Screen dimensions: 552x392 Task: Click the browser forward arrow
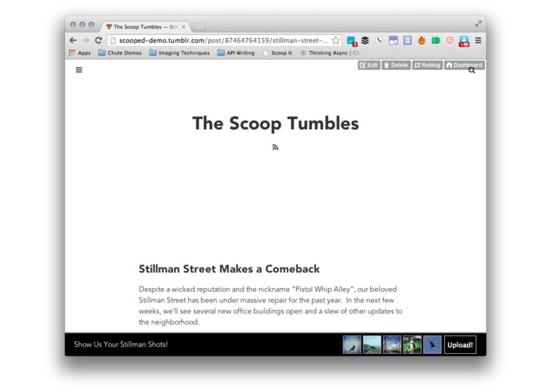coord(86,40)
